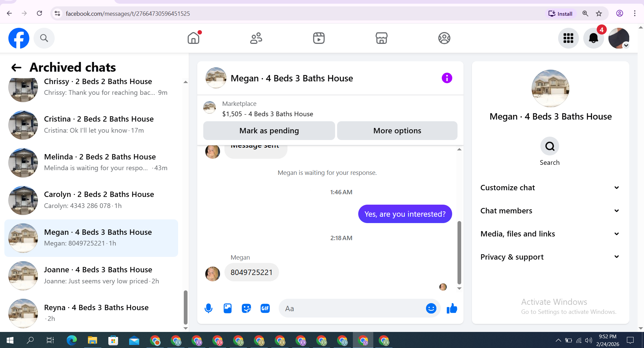Image resolution: width=644 pixels, height=348 pixels.
Task: View site information icon in address bar
Action: click(x=57, y=13)
